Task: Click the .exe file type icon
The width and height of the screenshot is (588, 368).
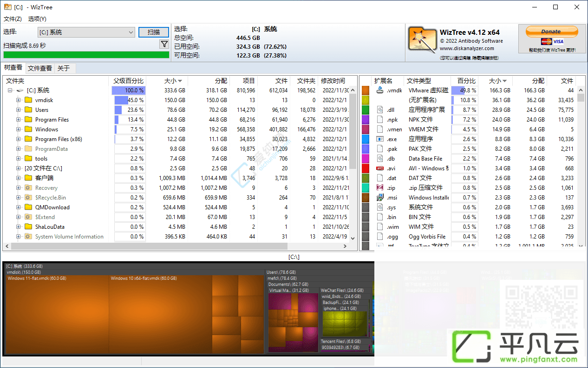Action: 379,139
